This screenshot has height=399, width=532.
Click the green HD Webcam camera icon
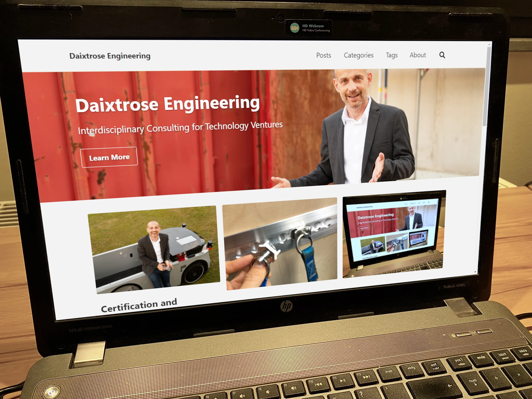[295, 28]
